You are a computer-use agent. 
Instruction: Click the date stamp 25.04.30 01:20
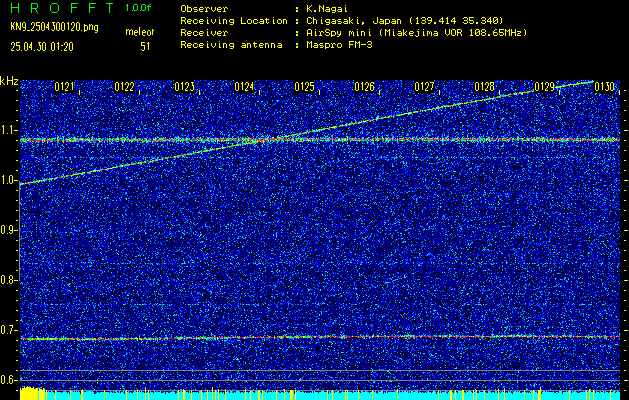(x=42, y=47)
